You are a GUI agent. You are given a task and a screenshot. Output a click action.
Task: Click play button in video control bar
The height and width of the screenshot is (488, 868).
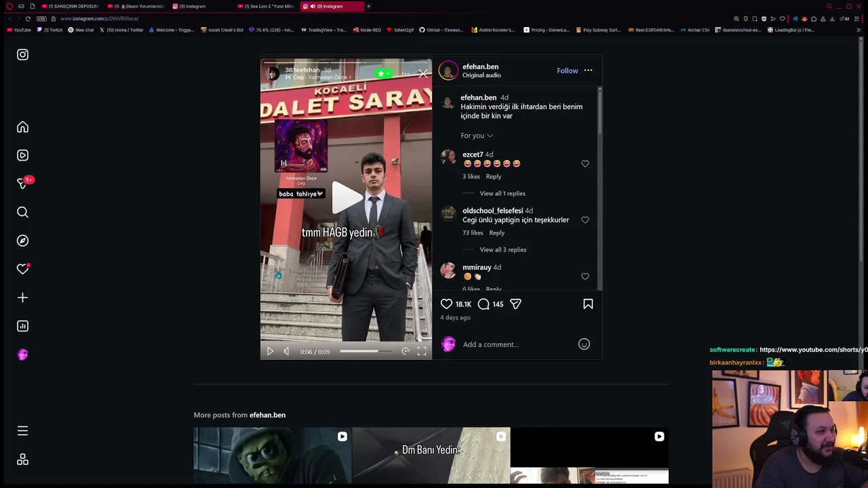[270, 351]
